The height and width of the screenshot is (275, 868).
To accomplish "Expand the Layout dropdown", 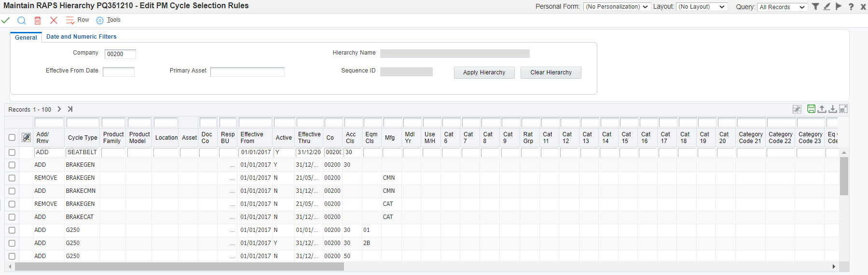I will 702,7.
